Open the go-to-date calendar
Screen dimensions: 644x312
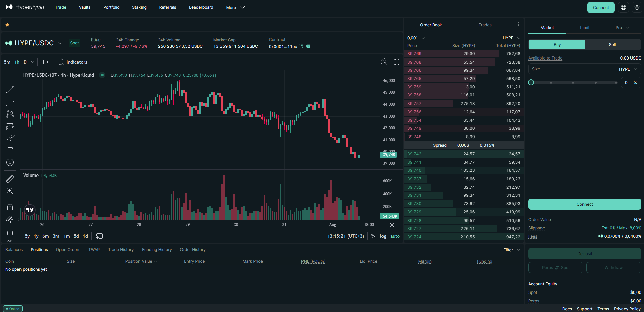tap(99, 236)
